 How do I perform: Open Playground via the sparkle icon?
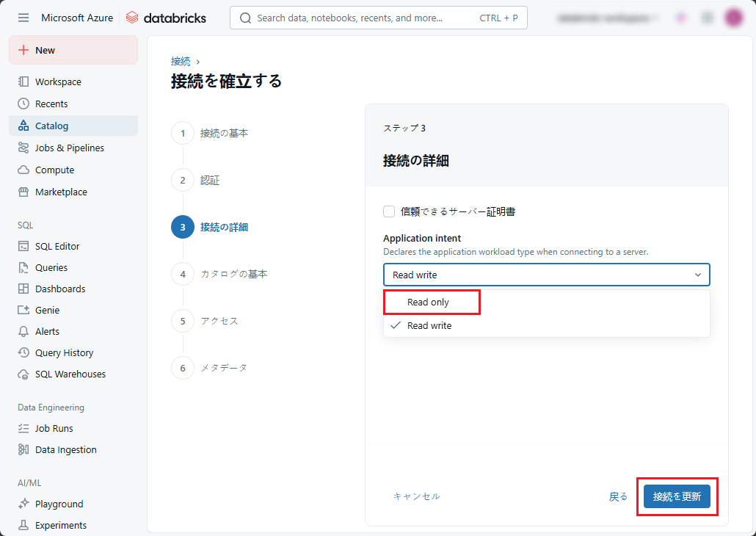coord(23,504)
